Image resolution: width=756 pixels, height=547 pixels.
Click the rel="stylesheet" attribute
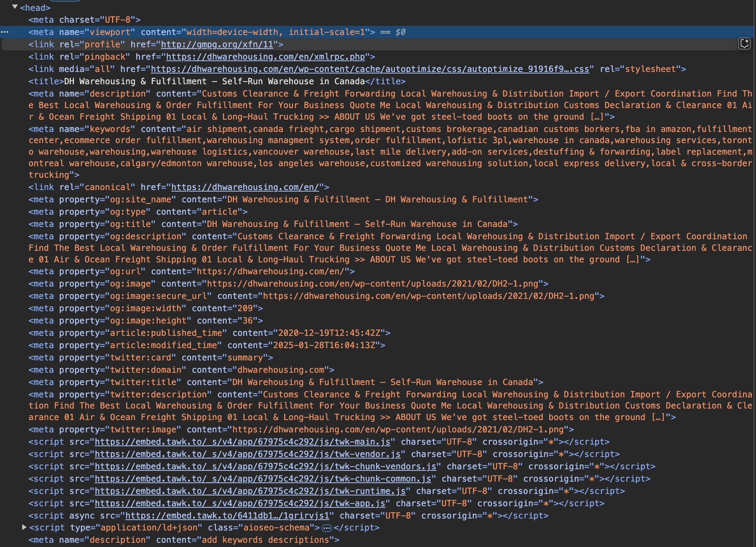(641, 69)
